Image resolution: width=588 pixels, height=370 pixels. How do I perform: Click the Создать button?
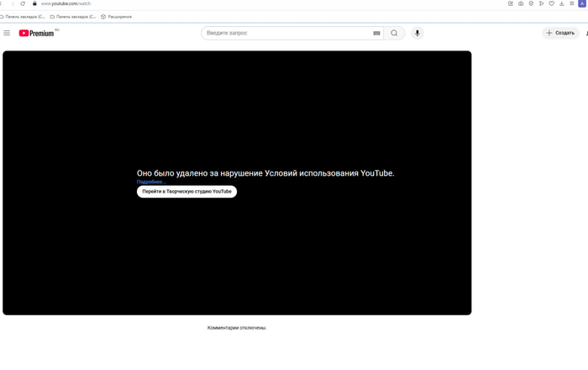560,33
